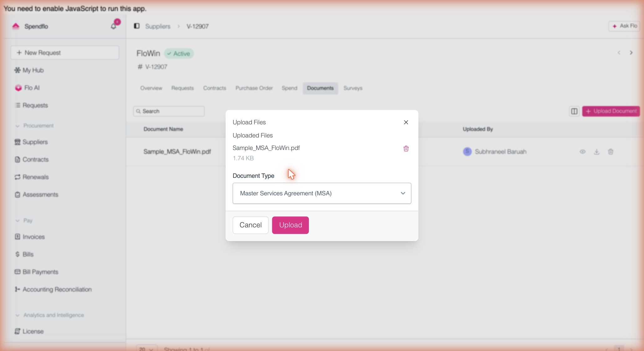Viewport: 644px width, 351px height.
Task: Open Invoices in sidebar
Action: click(x=30, y=237)
